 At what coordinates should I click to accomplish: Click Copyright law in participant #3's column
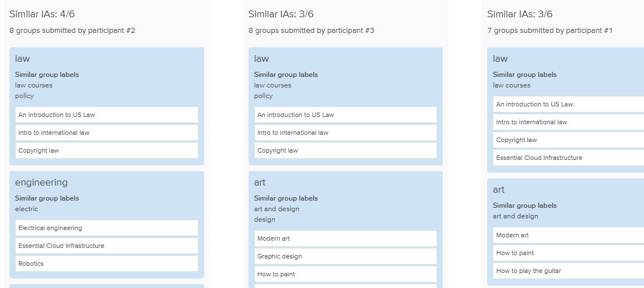click(x=345, y=150)
